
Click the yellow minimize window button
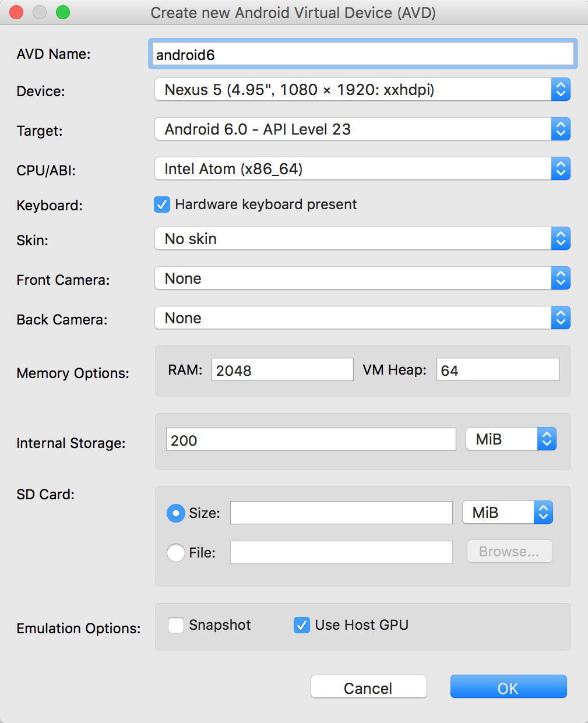(40, 12)
